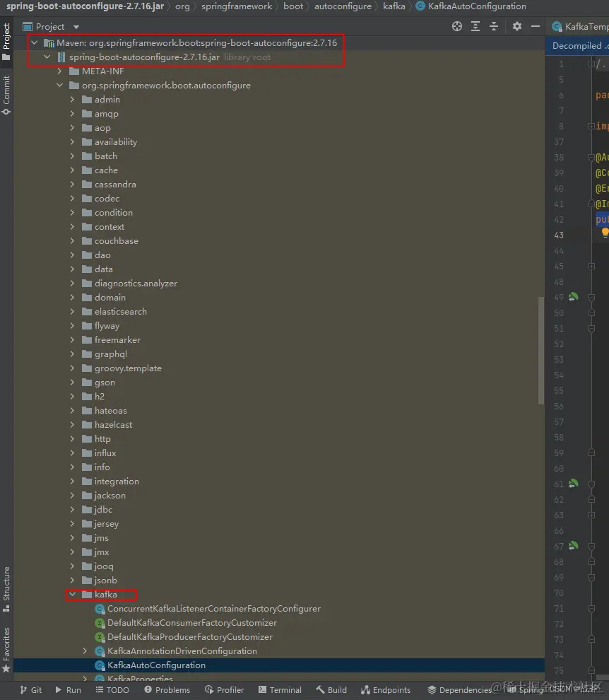Image resolution: width=609 pixels, height=700 pixels.
Task: Select the couchbase package row
Action: point(279,241)
